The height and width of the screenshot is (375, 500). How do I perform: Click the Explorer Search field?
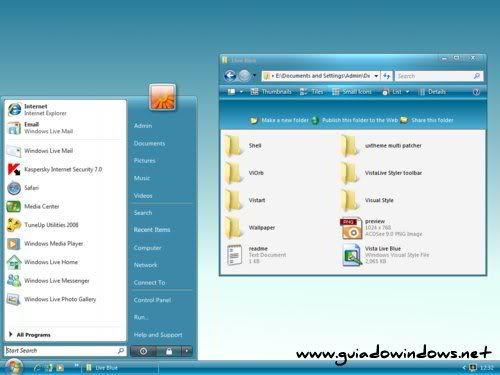click(x=439, y=76)
